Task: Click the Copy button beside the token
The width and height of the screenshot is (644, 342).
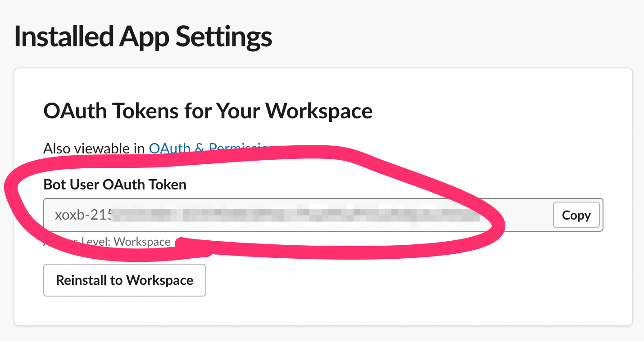Action: tap(576, 216)
